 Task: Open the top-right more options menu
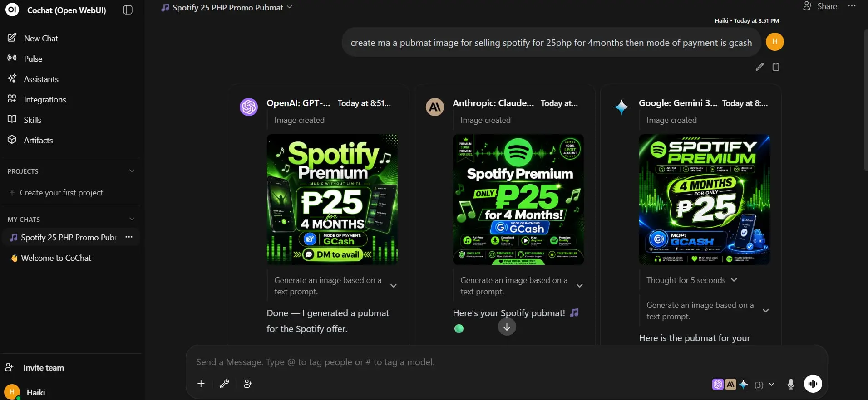pyautogui.click(x=852, y=6)
